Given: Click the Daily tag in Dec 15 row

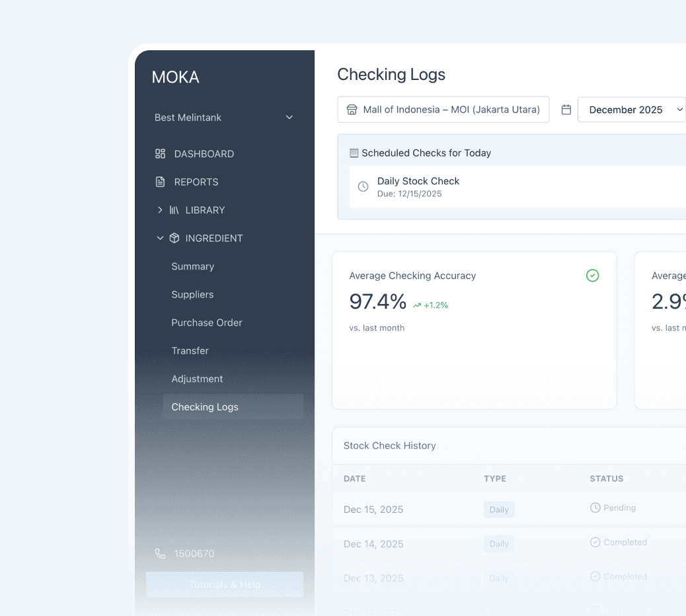Looking at the screenshot, I should 499,510.
